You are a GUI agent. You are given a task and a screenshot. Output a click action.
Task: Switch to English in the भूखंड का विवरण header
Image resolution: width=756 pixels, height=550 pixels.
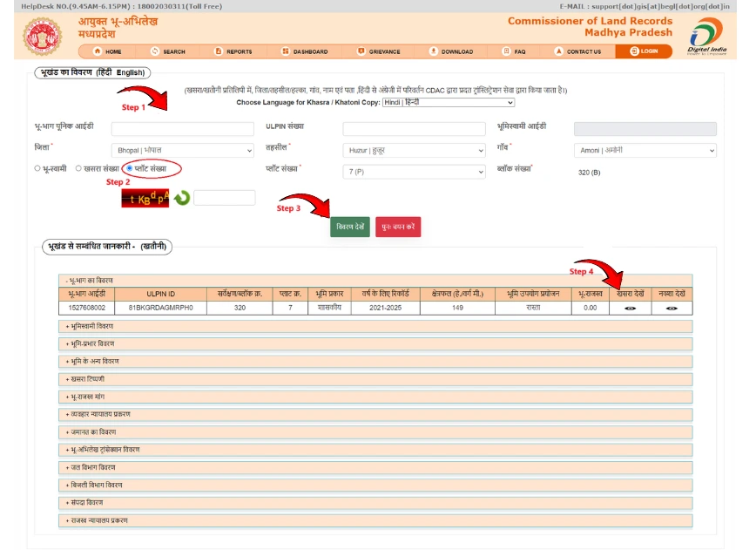(x=130, y=72)
